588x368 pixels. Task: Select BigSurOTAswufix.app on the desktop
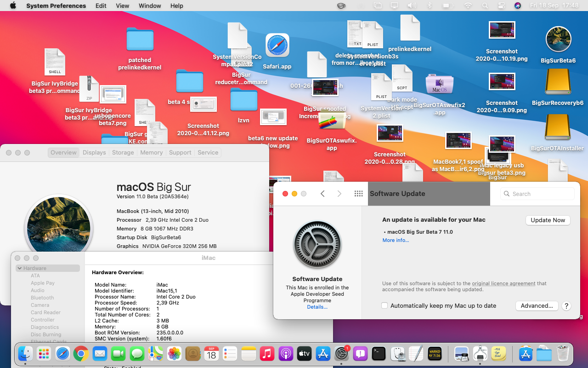pos(331,121)
